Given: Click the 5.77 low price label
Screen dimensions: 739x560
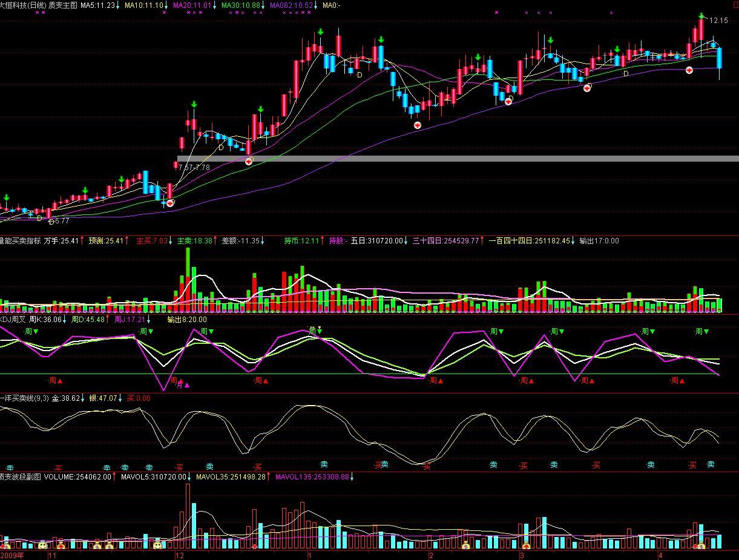Looking at the screenshot, I should click(61, 222).
